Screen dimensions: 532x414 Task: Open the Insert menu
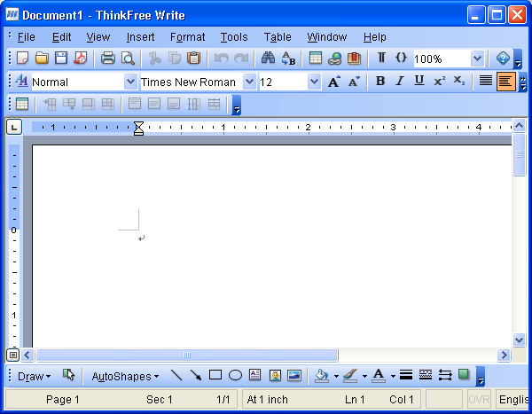[x=140, y=37]
